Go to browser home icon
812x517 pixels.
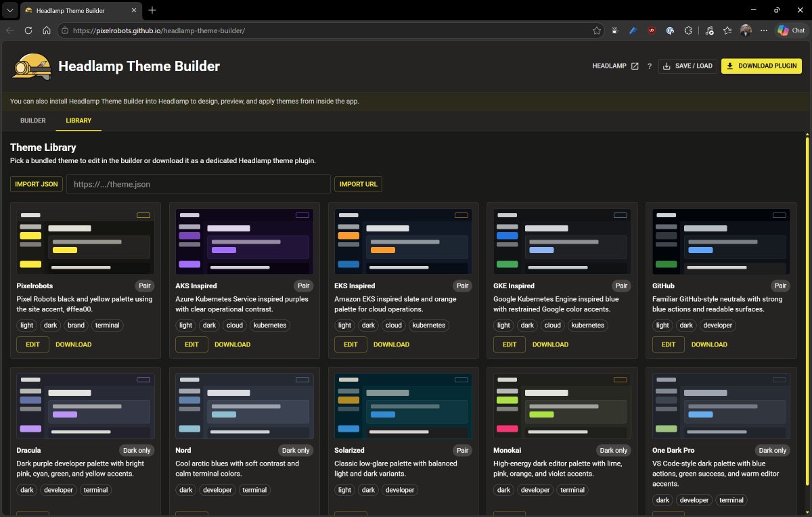click(47, 30)
